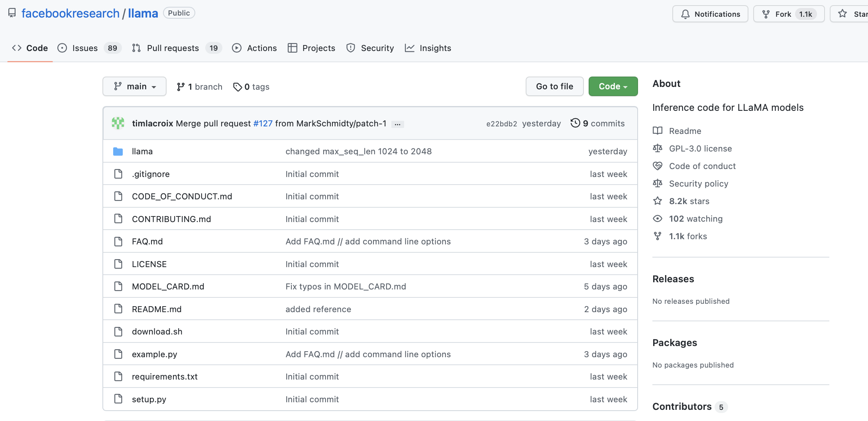The width and height of the screenshot is (868, 421).
Task: Expand the commit message with the ellipsis
Action: tap(397, 124)
